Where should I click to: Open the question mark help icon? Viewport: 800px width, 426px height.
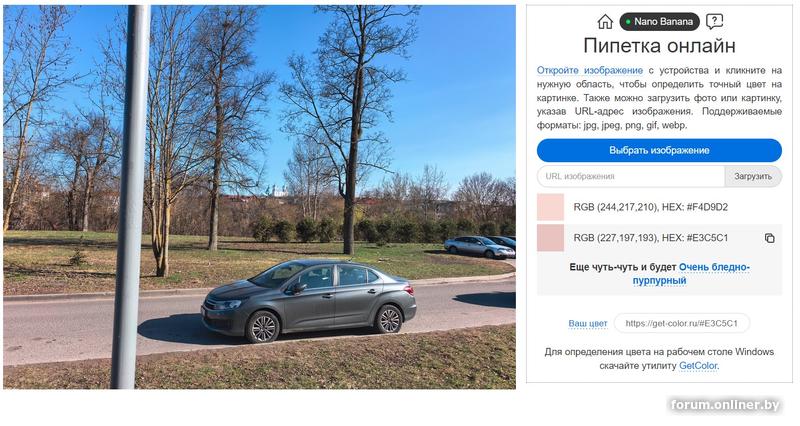[714, 21]
